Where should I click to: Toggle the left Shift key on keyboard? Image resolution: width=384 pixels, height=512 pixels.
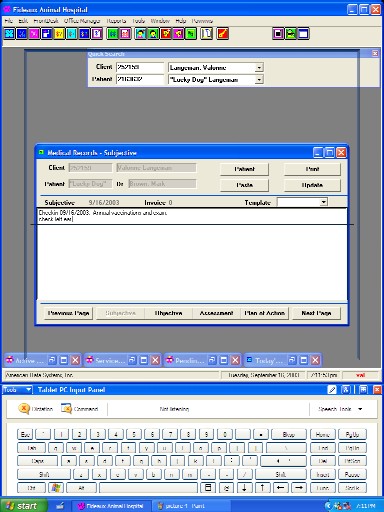(44, 475)
